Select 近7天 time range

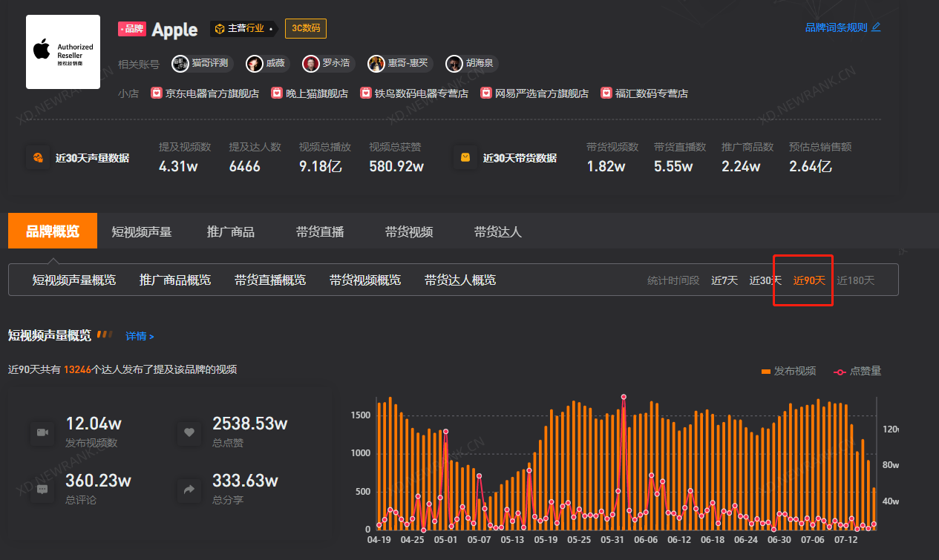(x=724, y=280)
